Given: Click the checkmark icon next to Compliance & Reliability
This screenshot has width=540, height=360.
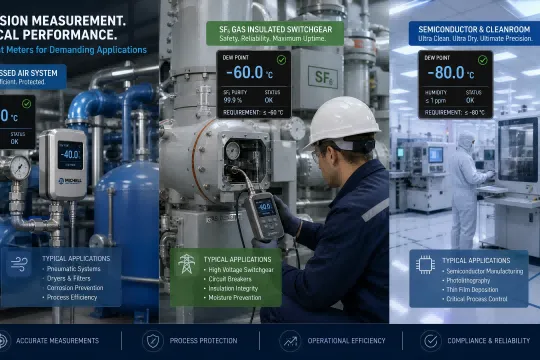Looking at the screenshot, I should [x=430, y=341].
